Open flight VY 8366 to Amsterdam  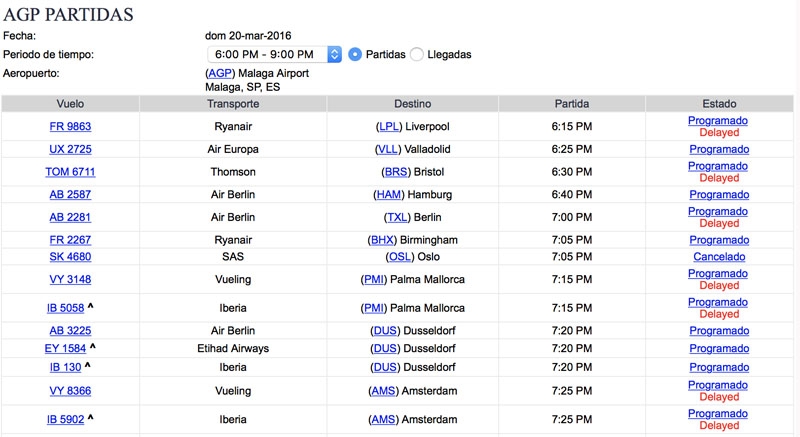(x=70, y=391)
